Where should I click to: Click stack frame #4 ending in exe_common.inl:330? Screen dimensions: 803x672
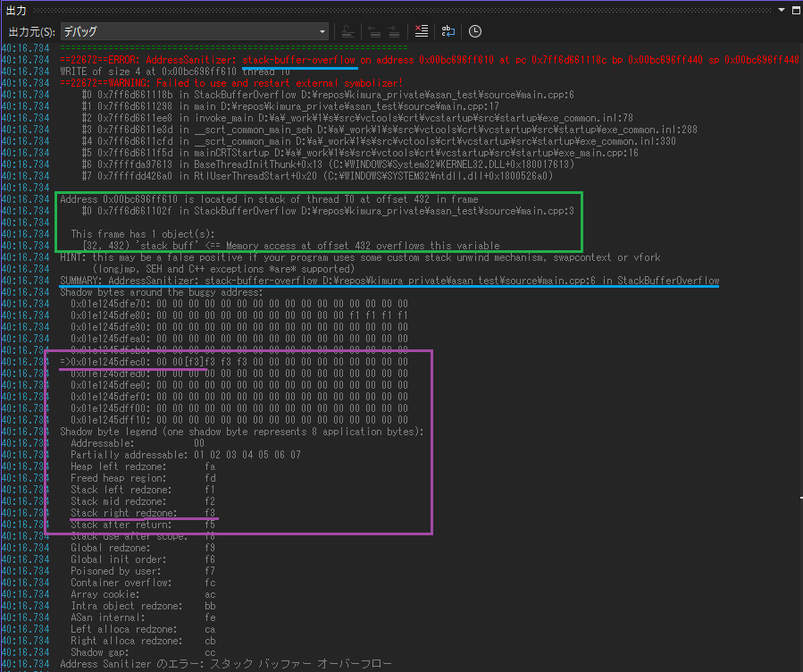pyautogui.click(x=379, y=141)
